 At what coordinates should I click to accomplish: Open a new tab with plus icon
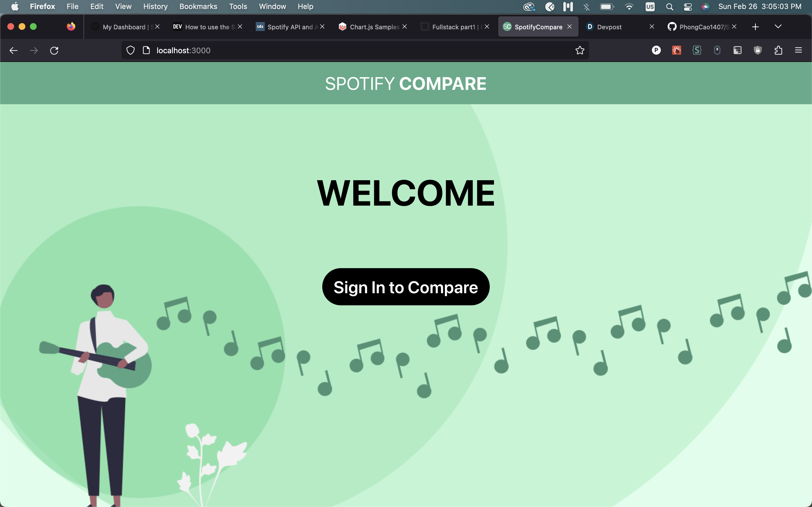pos(755,27)
